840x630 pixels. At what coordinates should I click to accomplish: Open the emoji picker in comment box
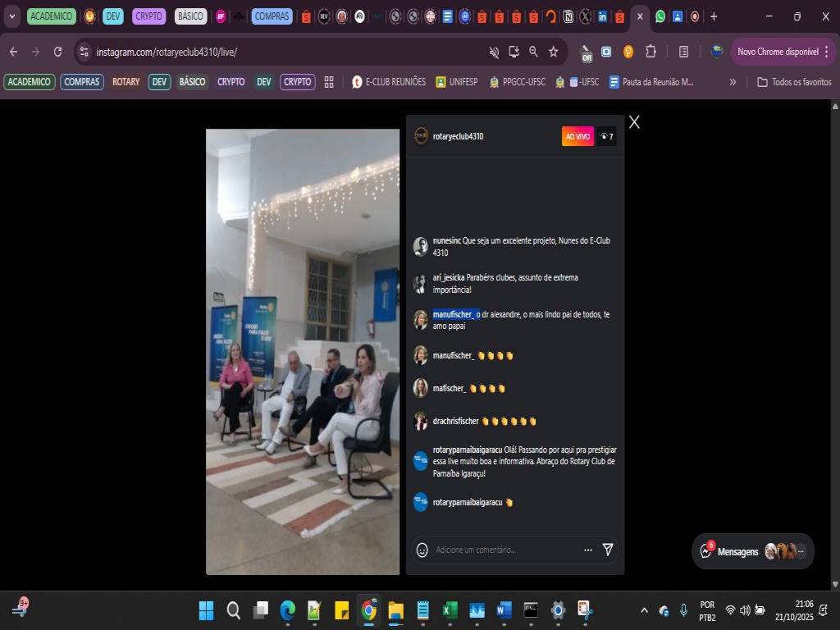422,550
